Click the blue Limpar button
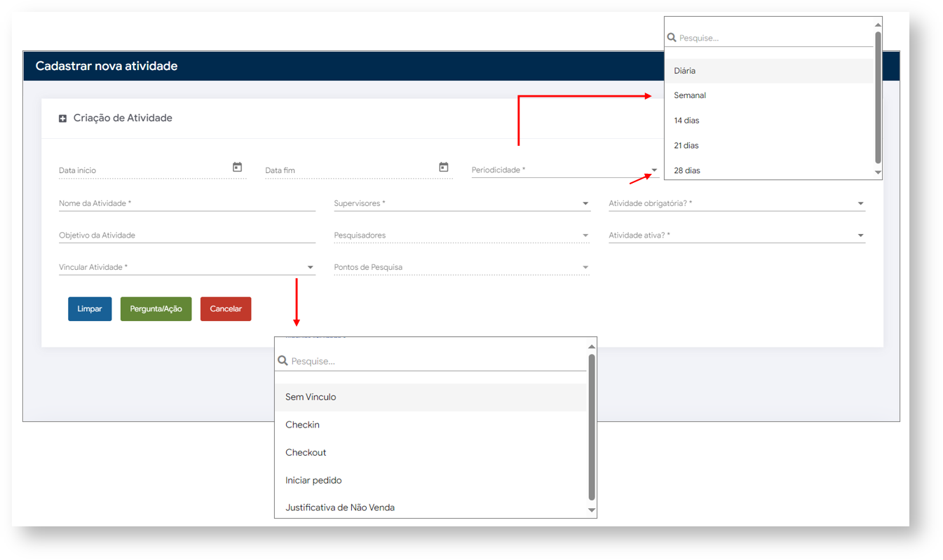The width and height of the screenshot is (943, 560). pyautogui.click(x=90, y=309)
